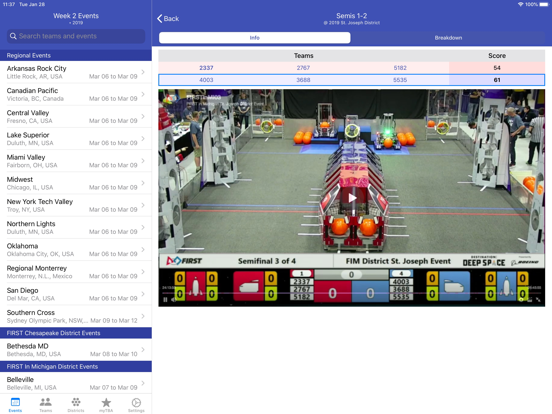Open Central Valley event chevron
The width and height of the screenshot is (552, 414).
pos(143,116)
